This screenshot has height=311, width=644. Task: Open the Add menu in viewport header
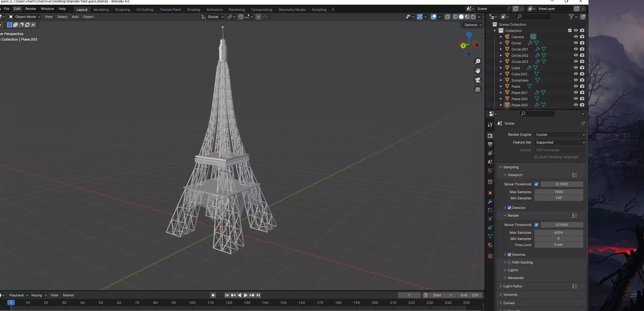coord(75,17)
